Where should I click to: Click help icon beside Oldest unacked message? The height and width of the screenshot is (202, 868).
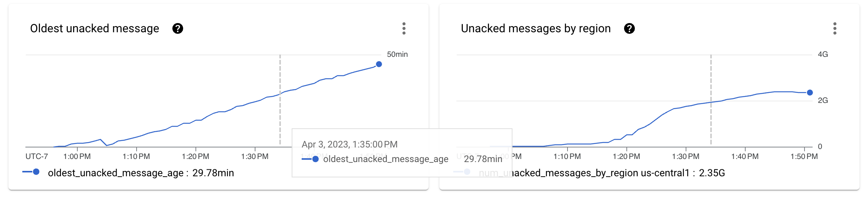[177, 28]
